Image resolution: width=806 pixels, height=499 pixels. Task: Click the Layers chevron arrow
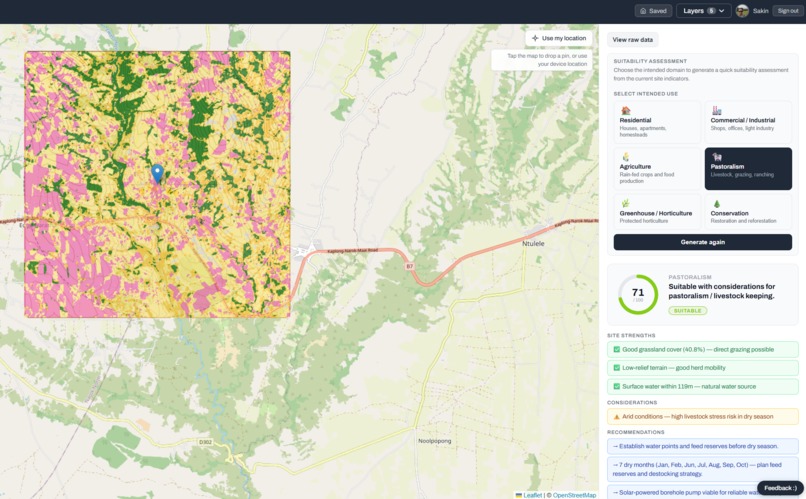pyautogui.click(x=722, y=11)
